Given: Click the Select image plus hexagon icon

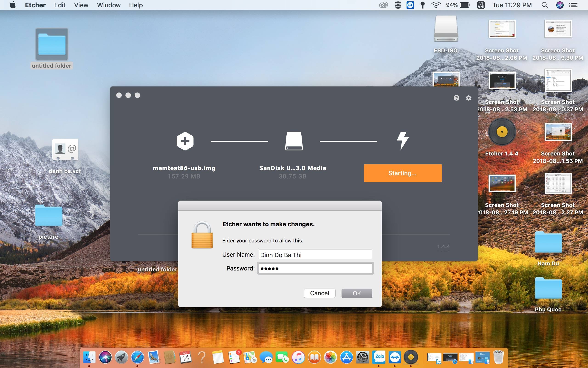Looking at the screenshot, I should [185, 141].
